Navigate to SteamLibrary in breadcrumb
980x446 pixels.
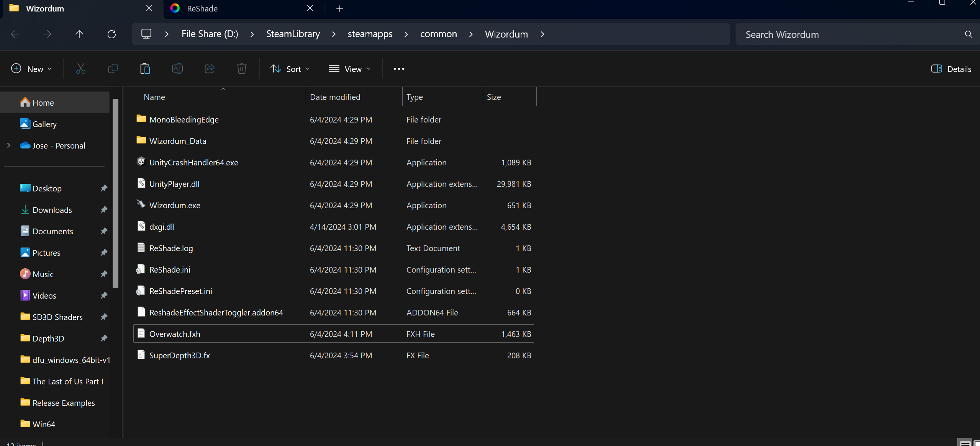293,34
